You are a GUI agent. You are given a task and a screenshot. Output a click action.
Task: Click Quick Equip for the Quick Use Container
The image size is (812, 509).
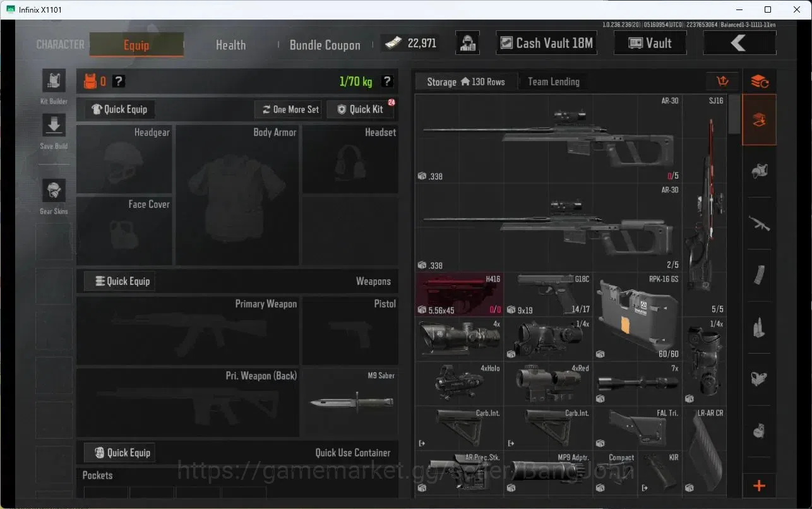pyautogui.click(x=120, y=452)
